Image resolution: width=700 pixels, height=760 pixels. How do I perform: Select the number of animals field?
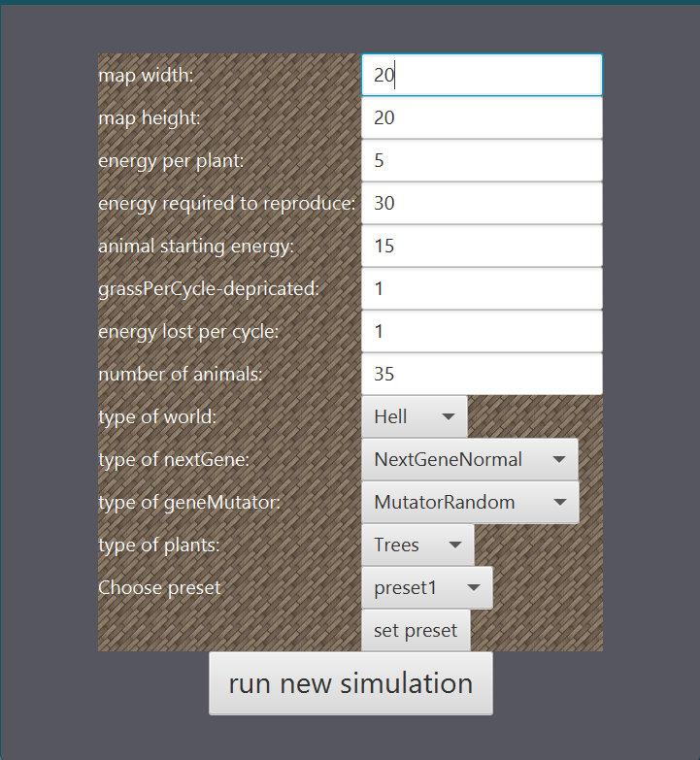click(482, 374)
